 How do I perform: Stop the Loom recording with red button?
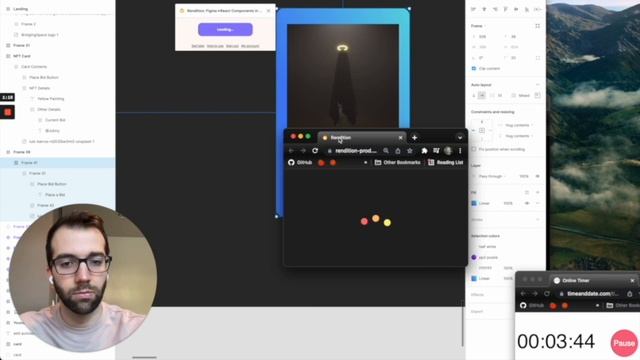point(7,112)
